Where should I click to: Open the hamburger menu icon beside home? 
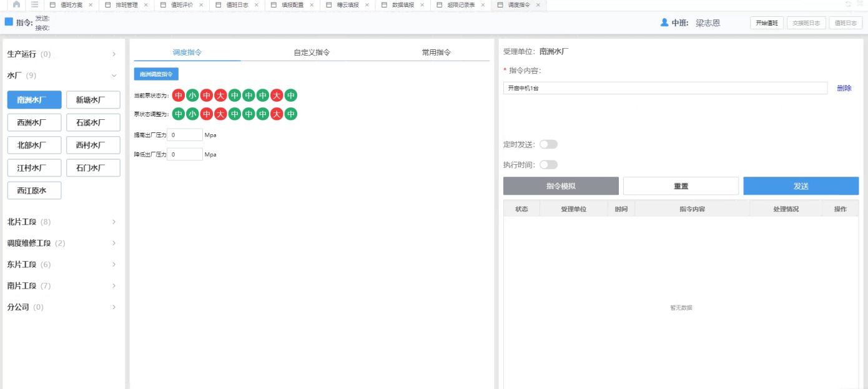pos(35,4)
